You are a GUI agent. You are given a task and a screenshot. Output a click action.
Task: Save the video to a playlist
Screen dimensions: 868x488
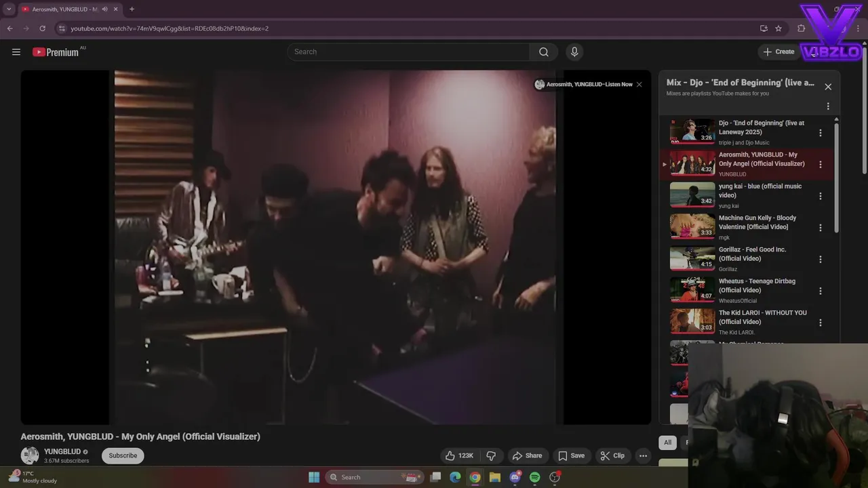pyautogui.click(x=571, y=455)
